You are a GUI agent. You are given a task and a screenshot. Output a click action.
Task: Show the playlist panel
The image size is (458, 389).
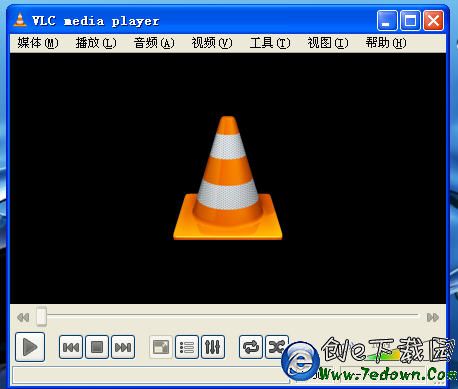[187, 347]
